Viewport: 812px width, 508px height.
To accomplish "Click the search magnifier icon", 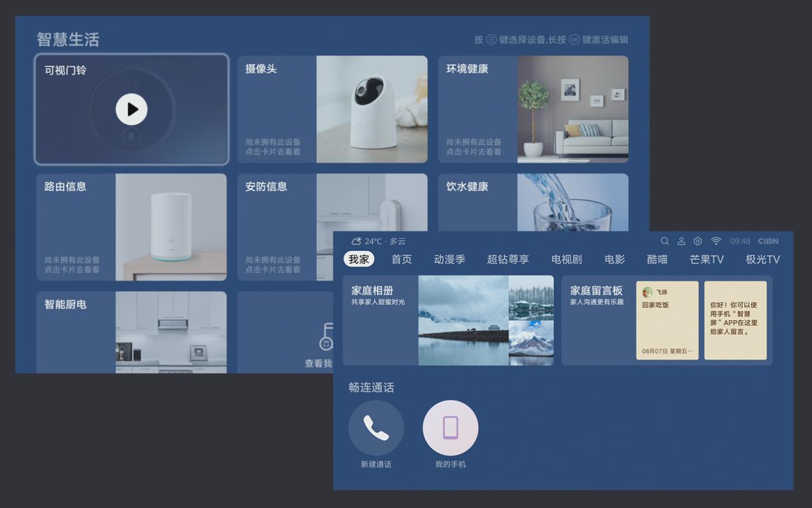I will [x=665, y=241].
